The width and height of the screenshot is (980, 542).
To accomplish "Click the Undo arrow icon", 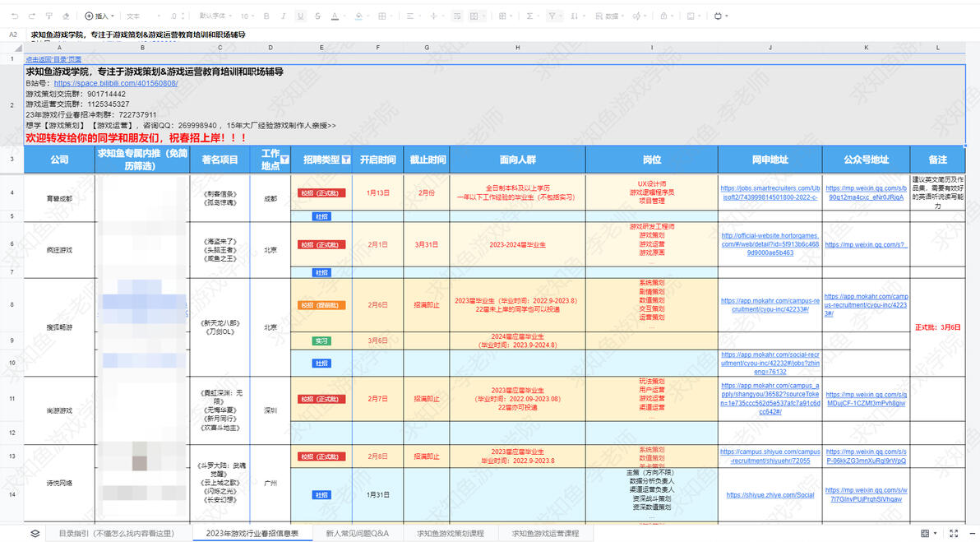I will click(x=14, y=16).
